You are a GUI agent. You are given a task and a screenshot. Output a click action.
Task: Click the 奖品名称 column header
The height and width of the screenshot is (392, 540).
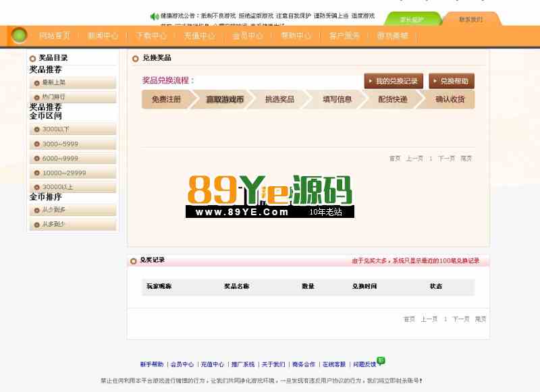[237, 286]
